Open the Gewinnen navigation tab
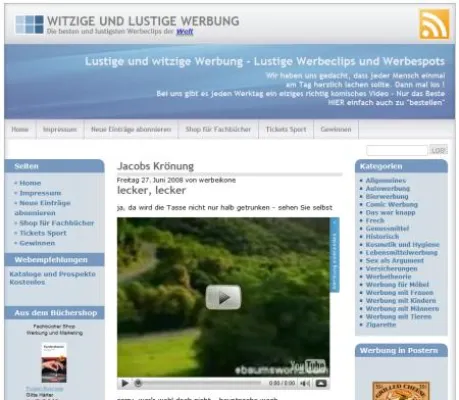Image resolution: width=459 pixels, height=400 pixels. click(336, 129)
